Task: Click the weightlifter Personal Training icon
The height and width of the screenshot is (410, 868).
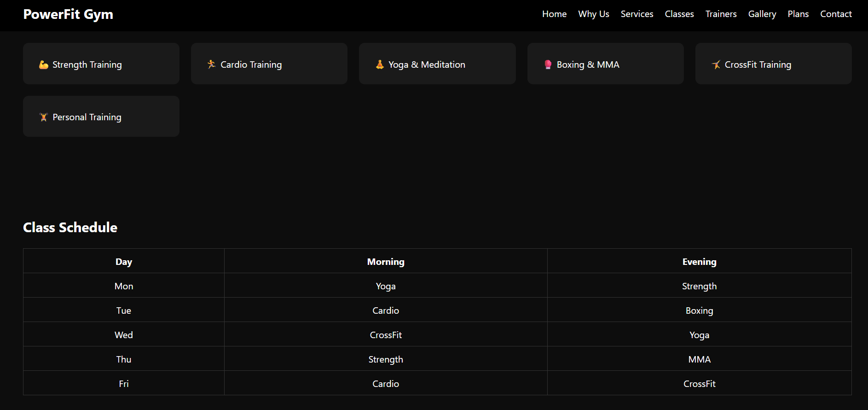Action: [44, 117]
